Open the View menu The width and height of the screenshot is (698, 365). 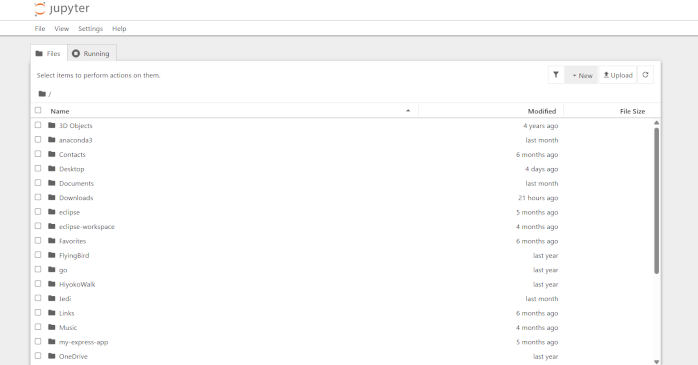click(x=61, y=28)
